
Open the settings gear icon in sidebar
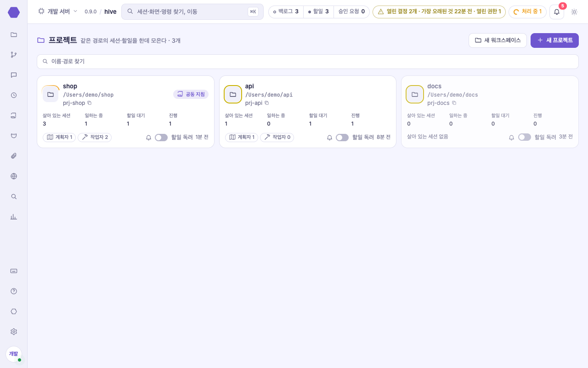pyautogui.click(x=14, y=332)
